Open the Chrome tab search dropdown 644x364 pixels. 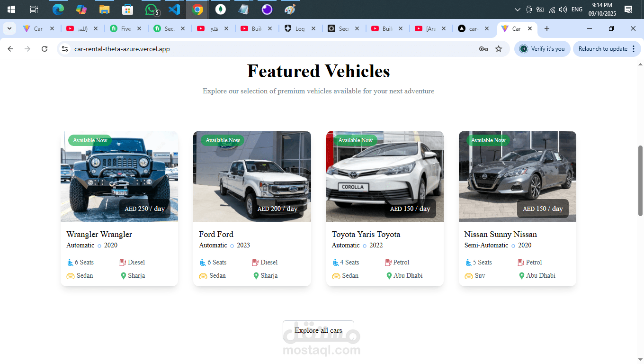pos(9,28)
